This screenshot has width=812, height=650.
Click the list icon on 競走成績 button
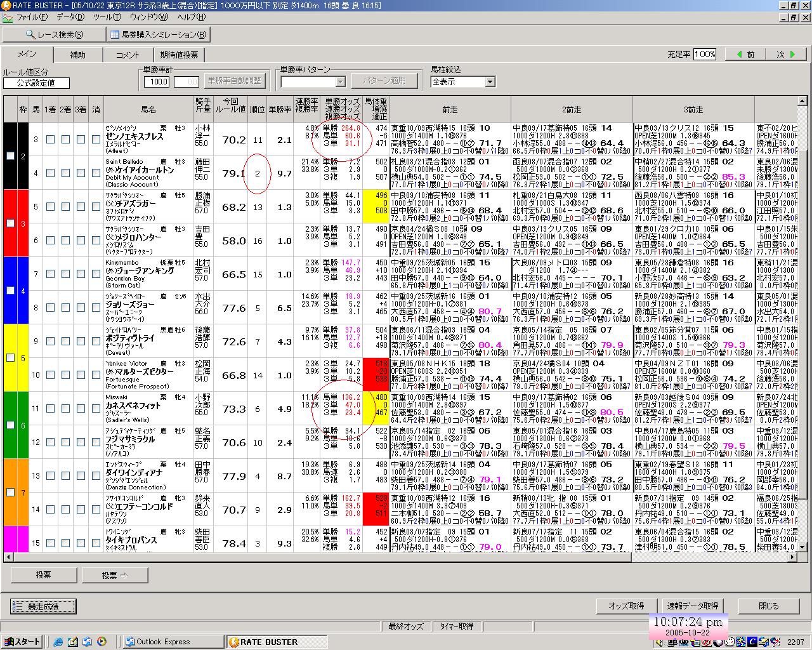pyautogui.click(x=18, y=606)
